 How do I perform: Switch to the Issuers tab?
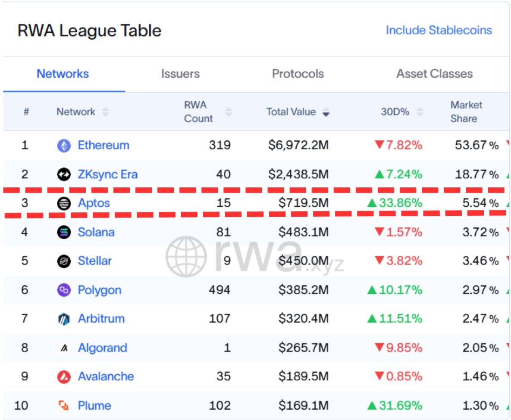click(180, 74)
